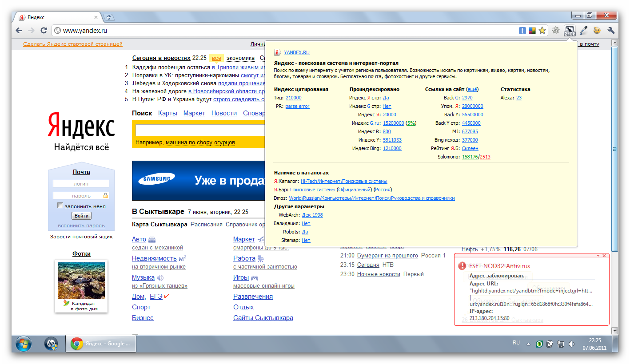Click the four-color squares icon in address bar
The width and height of the screenshot is (630, 364).
click(532, 31)
